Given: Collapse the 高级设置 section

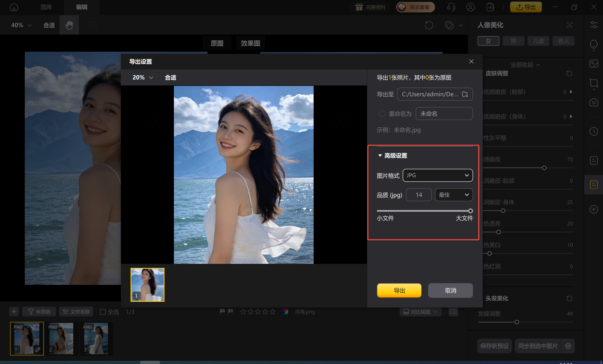Looking at the screenshot, I should [x=380, y=155].
